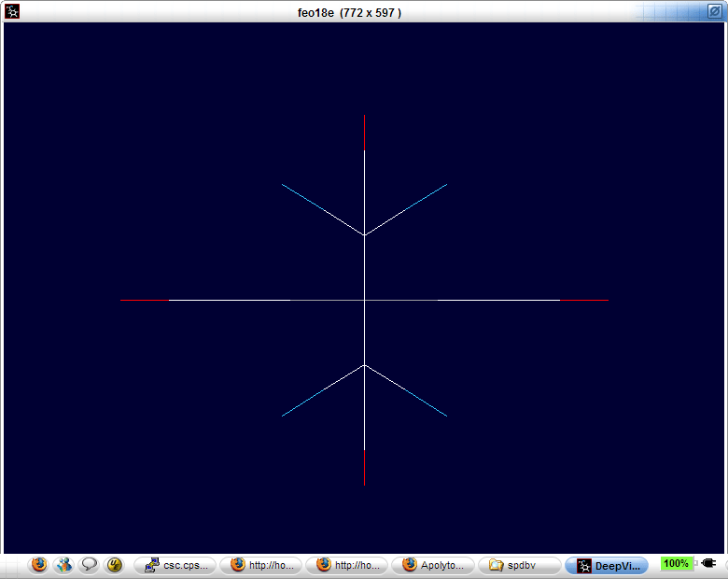Screen dimensions: 728x579
Task: Click the power plug tray icon
Action: coord(707,564)
